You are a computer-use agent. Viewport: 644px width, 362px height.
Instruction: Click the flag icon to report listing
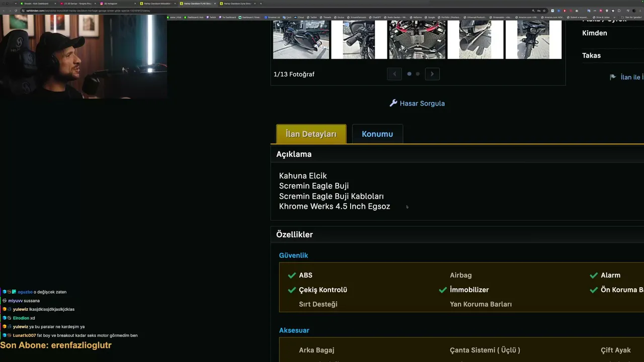pos(613,77)
